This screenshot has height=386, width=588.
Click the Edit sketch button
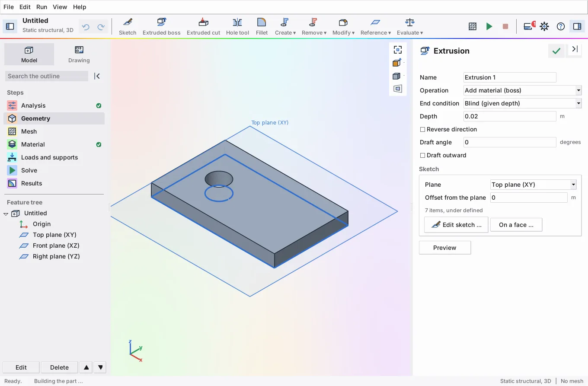point(456,225)
